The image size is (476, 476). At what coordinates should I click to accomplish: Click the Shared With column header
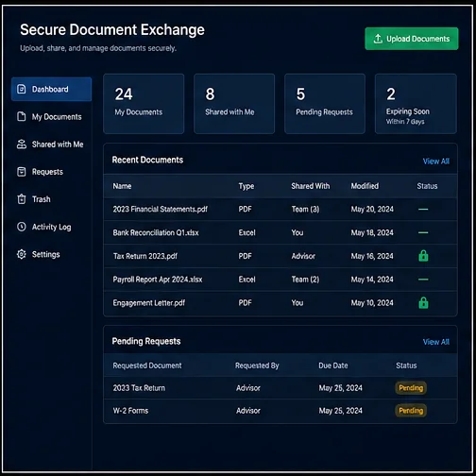pyautogui.click(x=311, y=186)
